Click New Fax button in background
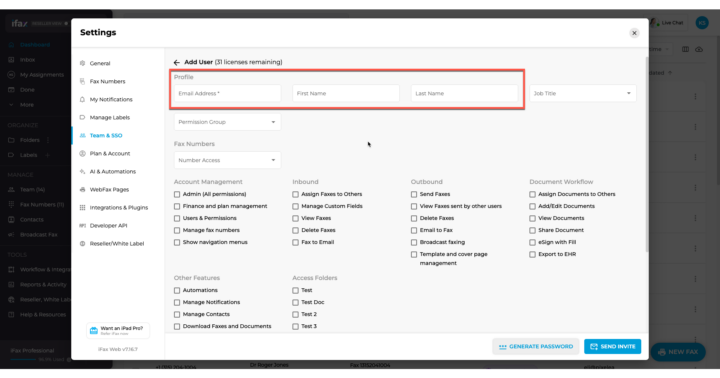This screenshot has height=378, width=720. click(x=678, y=352)
